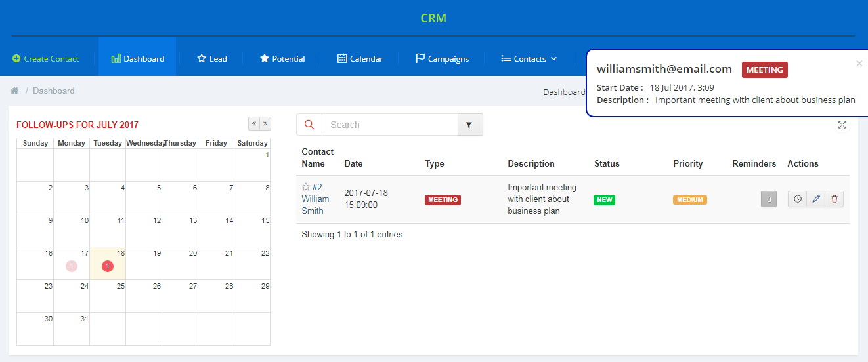Delete the William Smith follow-up with the trash icon
The image size is (868, 362).
pyautogui.click(x=835, y=199)
